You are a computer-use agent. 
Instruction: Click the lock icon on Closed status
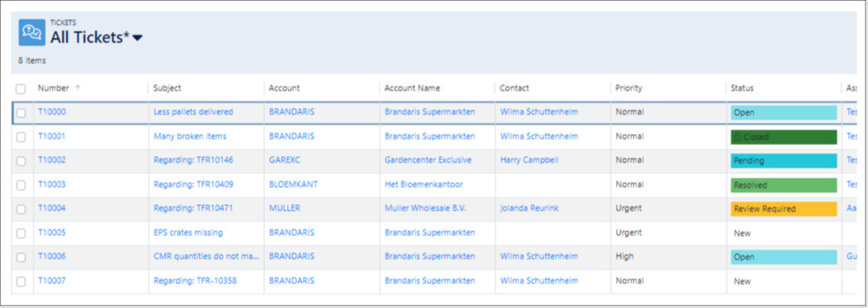pos(737,137)
